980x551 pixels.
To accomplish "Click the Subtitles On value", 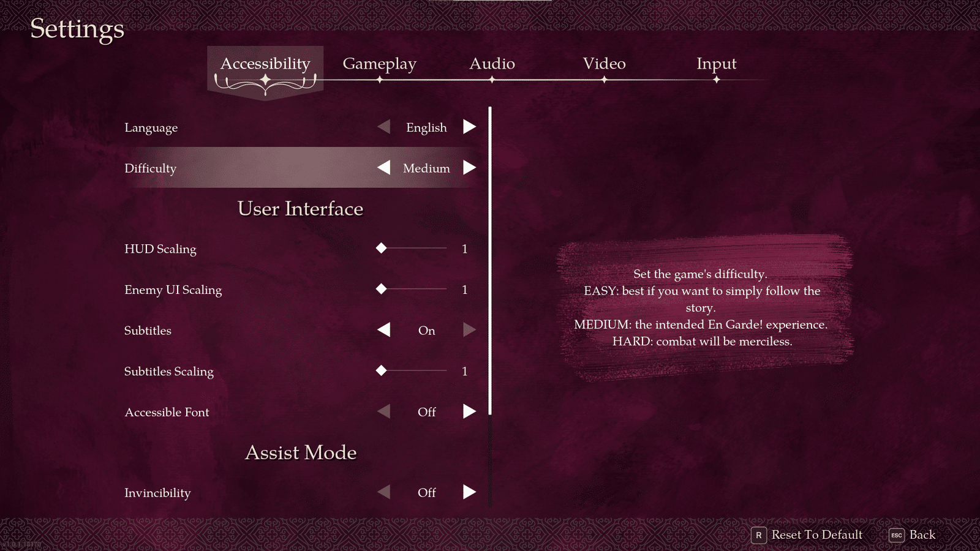I will (x=427, y=331).
